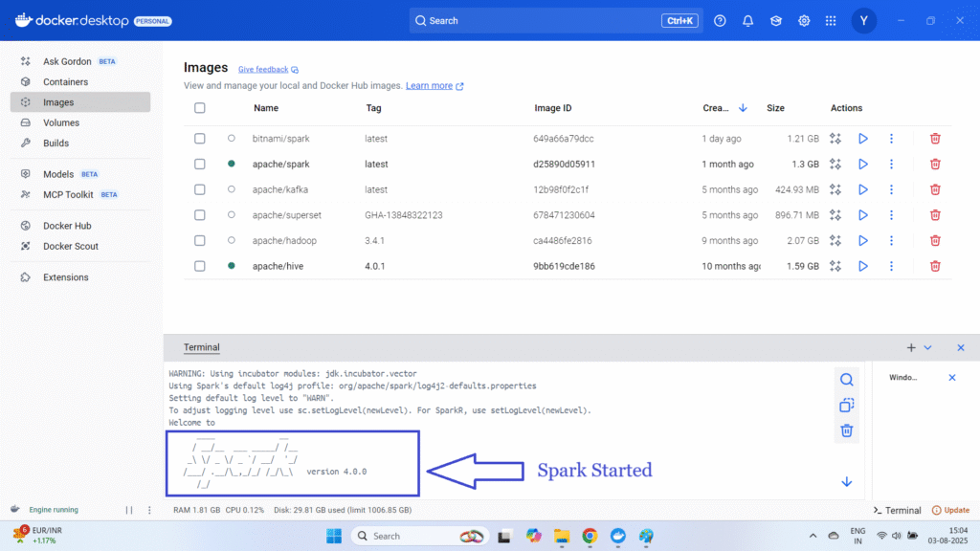Open Docker Scout in sidebar
This screenshot has height=551, width=980.
[80, 246]
